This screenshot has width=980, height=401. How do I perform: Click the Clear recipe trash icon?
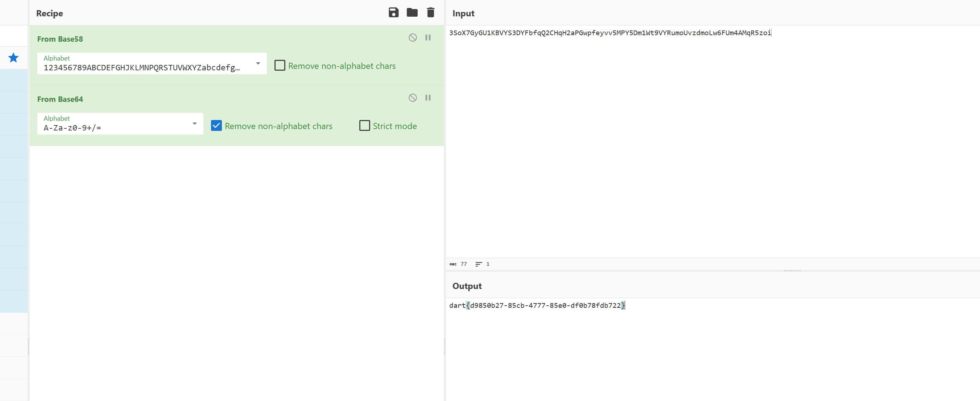click(x=430, y=13)
